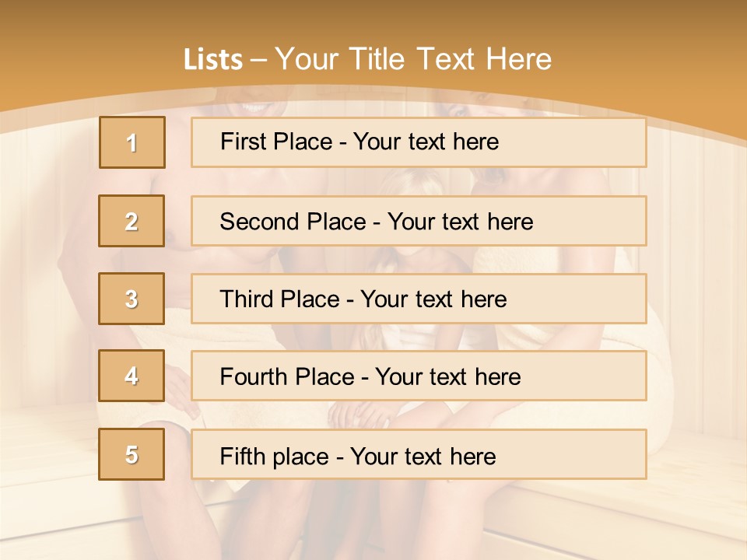Choose the number 4 box

pos(132,376)
